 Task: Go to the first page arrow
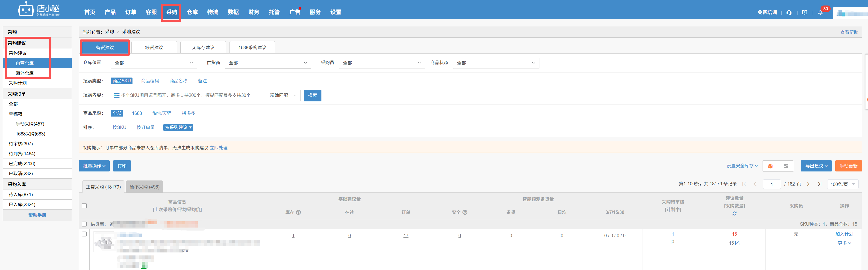tap(744, 184)
